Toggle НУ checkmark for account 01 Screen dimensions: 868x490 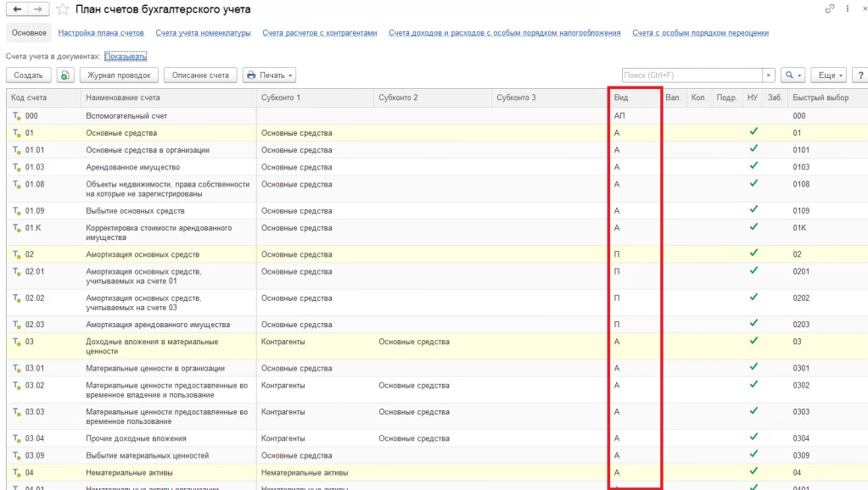tap(753, 131)
